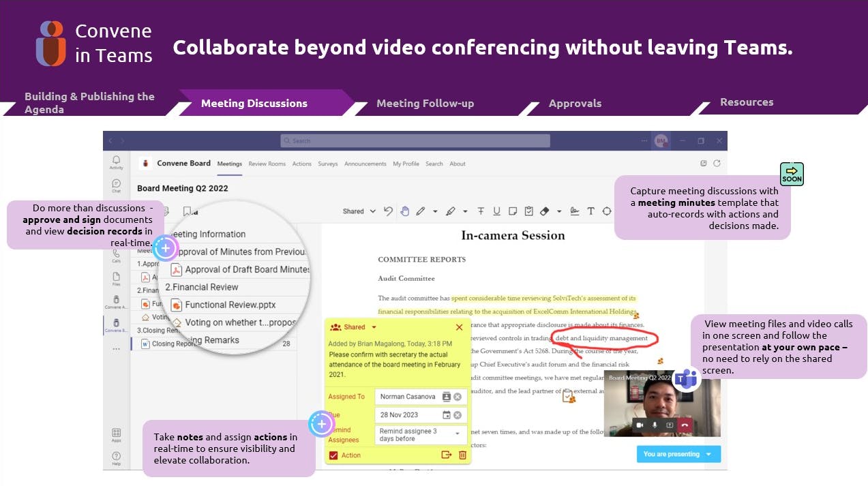Open the Activity icon in Teams sidebar
The height and width of the screenshot is (486, 868).
[x=116, y=162]
